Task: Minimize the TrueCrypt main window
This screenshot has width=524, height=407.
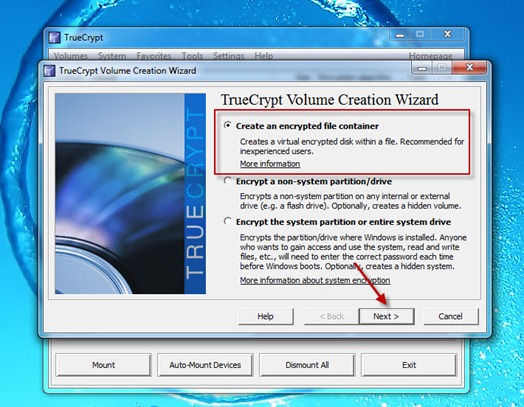Action: click(400, 34)
